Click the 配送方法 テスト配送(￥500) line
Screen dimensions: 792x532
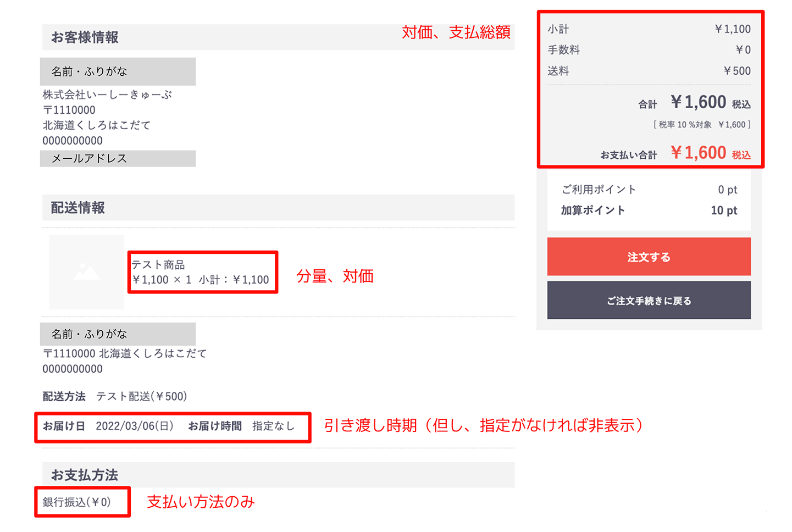115,396
